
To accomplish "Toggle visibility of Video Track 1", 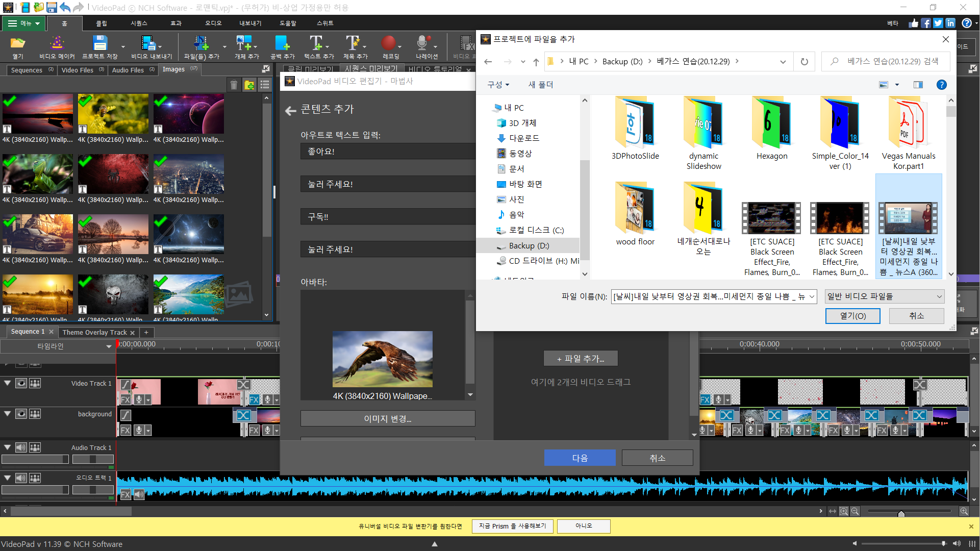I will coord(21,383).
